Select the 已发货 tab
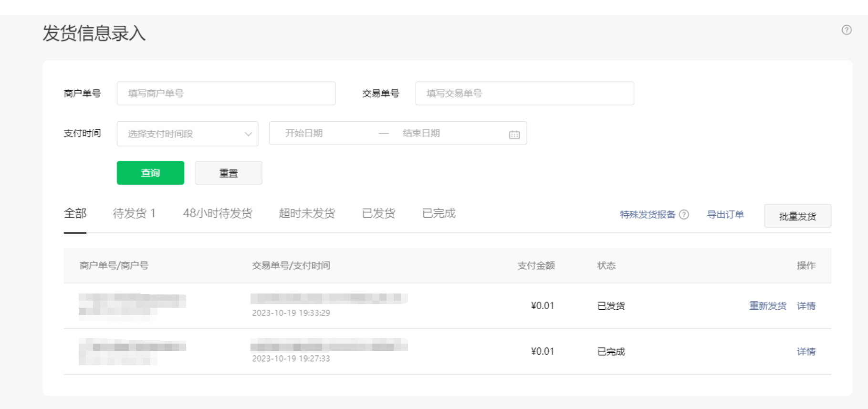 378,213
